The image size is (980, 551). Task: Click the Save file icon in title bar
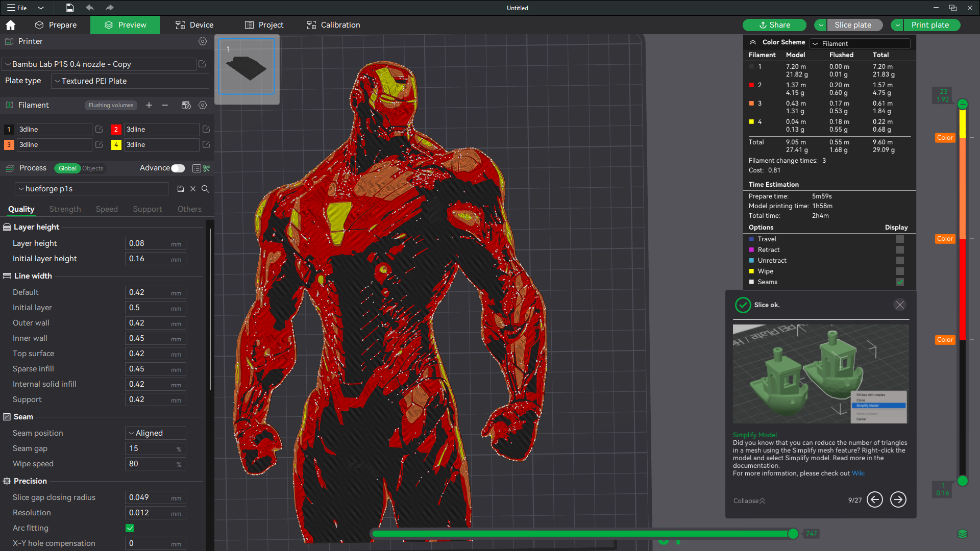point(70,8)
